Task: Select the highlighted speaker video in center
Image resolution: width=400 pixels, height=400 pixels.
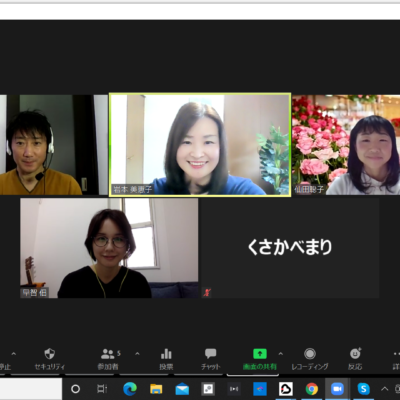Action: pos(200,145)
